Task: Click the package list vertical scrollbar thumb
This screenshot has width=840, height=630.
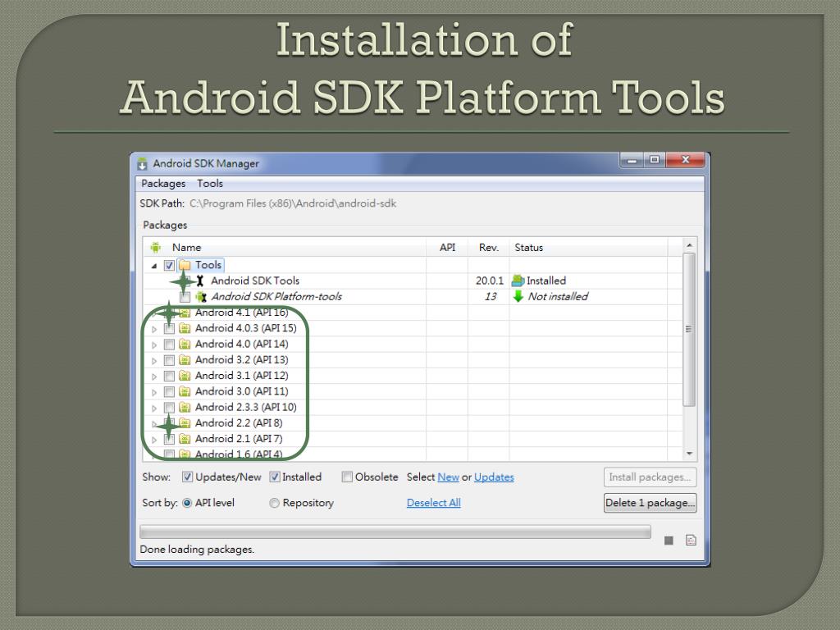Action: click(689, 329)
